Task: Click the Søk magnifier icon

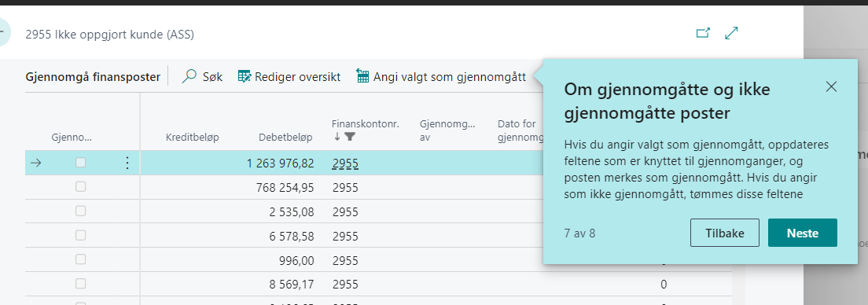Action: (189, 76)
